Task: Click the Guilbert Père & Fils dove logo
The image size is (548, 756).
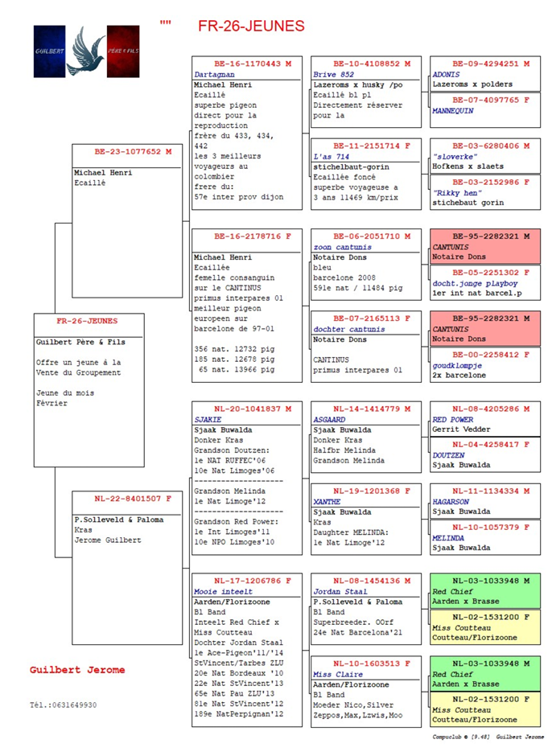Action: [86, 51]
